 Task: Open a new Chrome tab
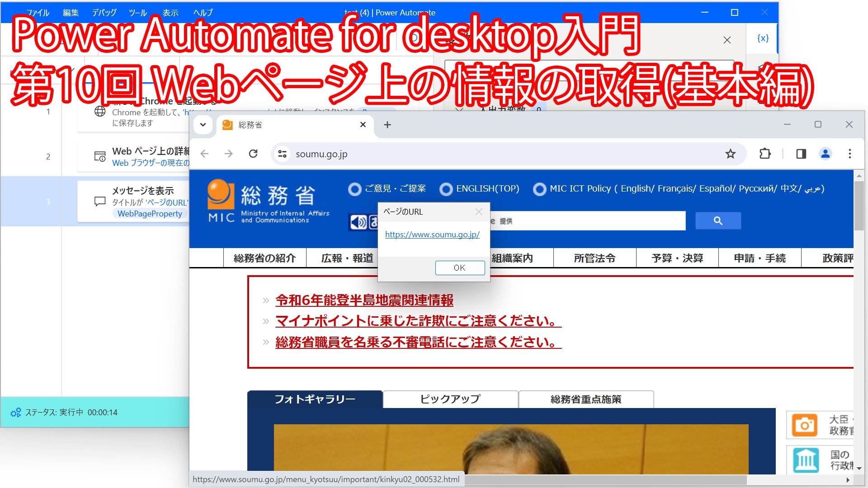point(387,125)
